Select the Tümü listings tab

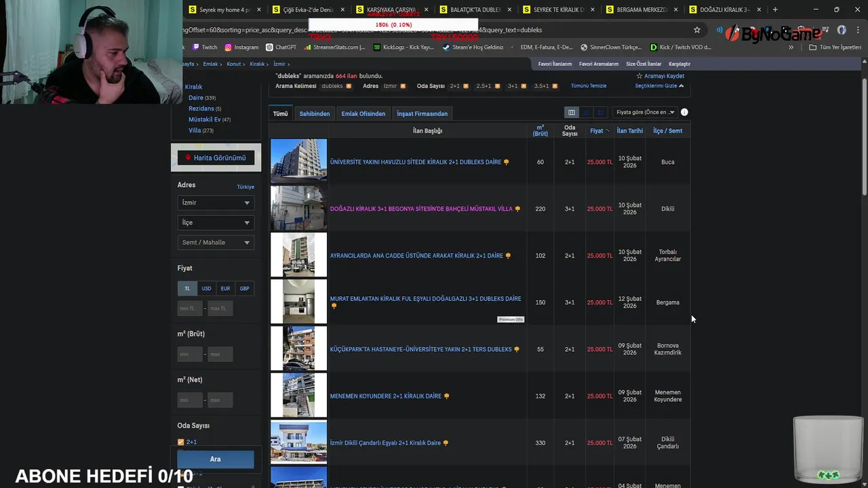click(x=281, y=114)
